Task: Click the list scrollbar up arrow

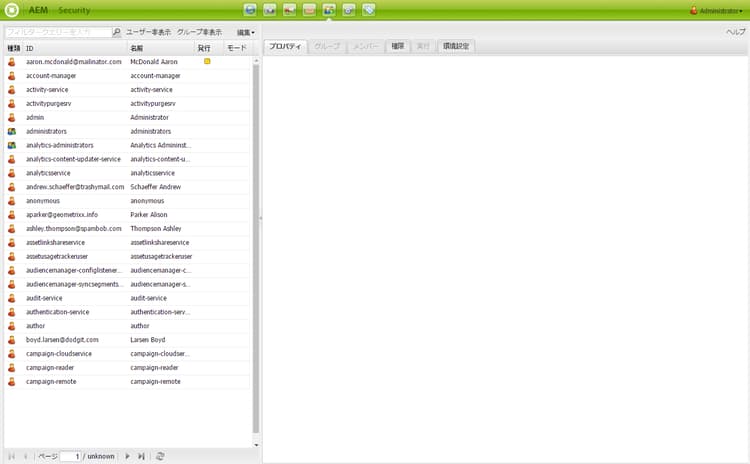Action: 256,61
